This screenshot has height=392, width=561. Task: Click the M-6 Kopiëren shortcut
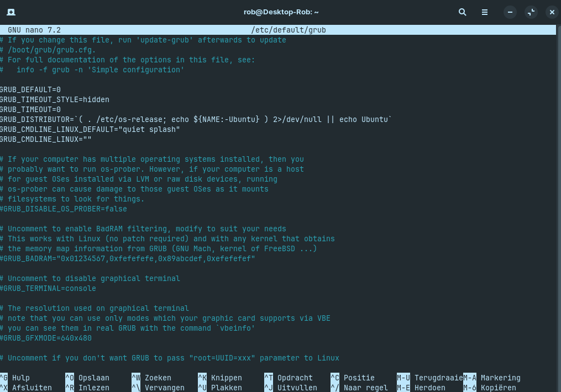(x=492, y=388)
